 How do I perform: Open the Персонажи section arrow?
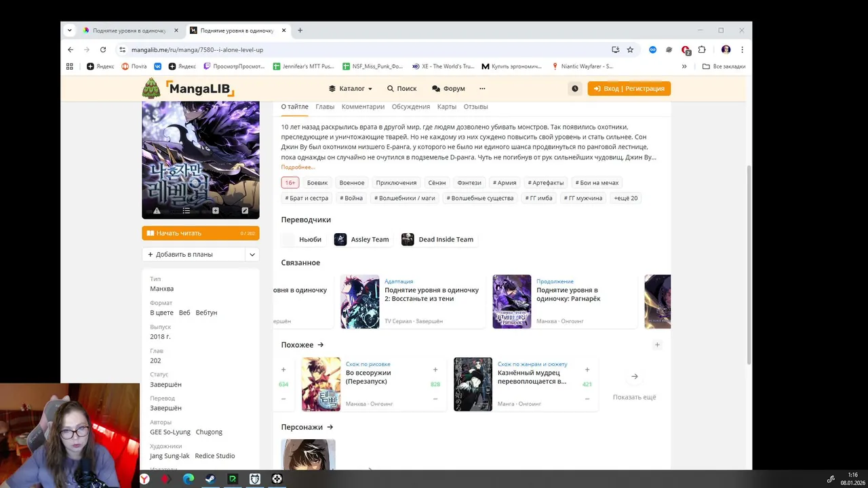(330, 428)
